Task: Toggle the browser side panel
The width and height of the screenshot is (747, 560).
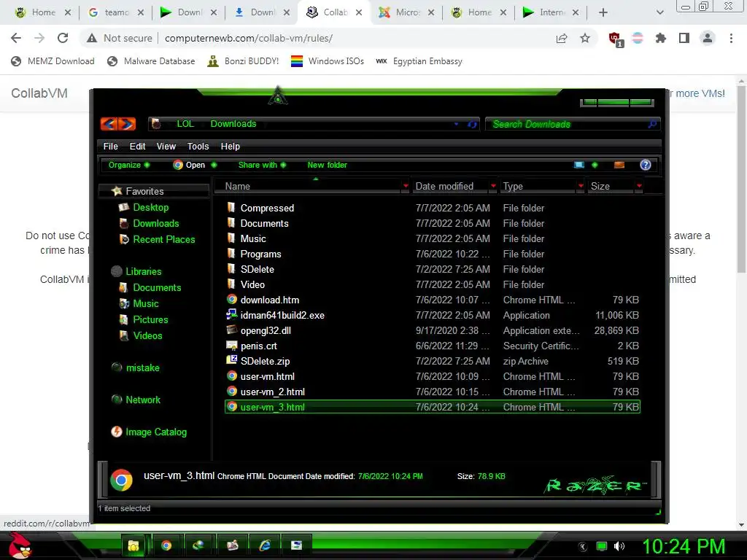Action: pyautogui.click(x=684, y=38)
